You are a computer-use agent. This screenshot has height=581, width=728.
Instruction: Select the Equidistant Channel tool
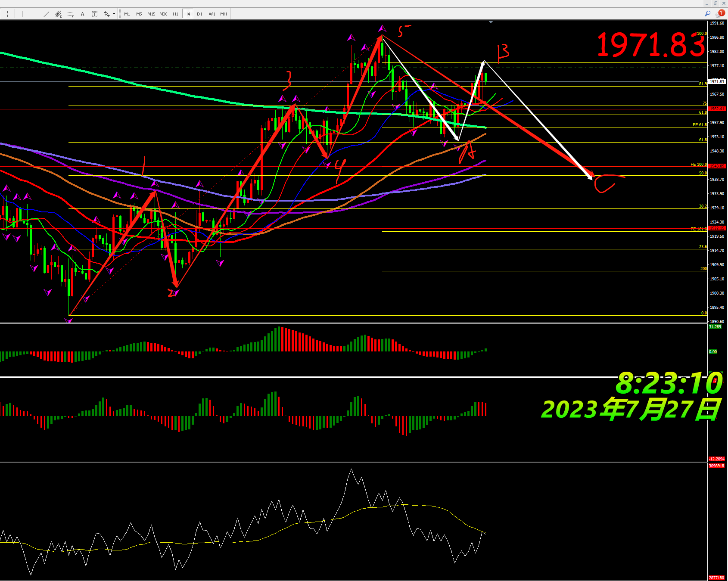click(59, 14)
